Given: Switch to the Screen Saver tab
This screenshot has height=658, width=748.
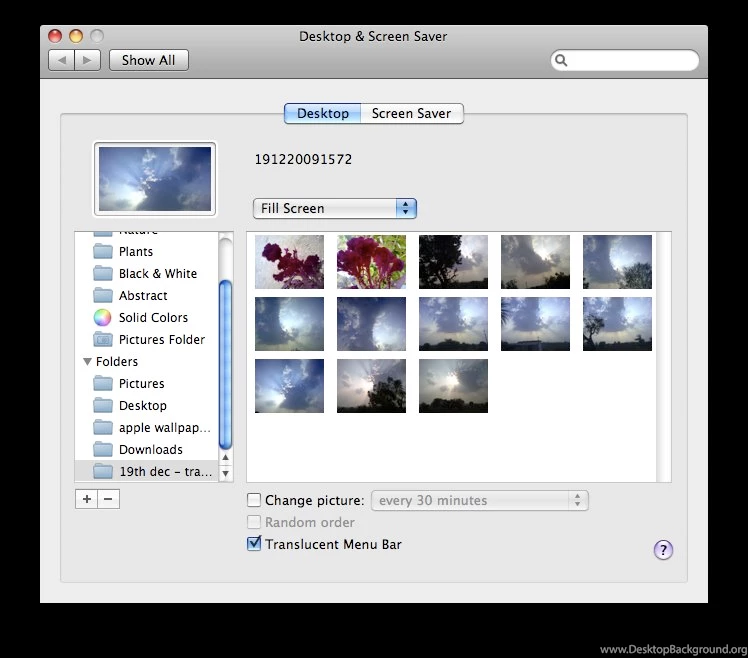Looking at the screenshot, I should coord(412,114).
